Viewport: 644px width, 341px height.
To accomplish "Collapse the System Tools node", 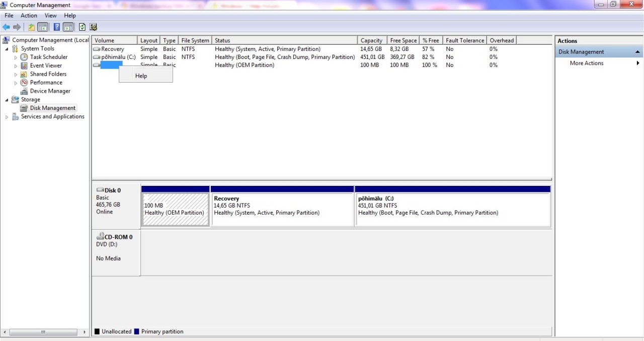I will 7,49.
